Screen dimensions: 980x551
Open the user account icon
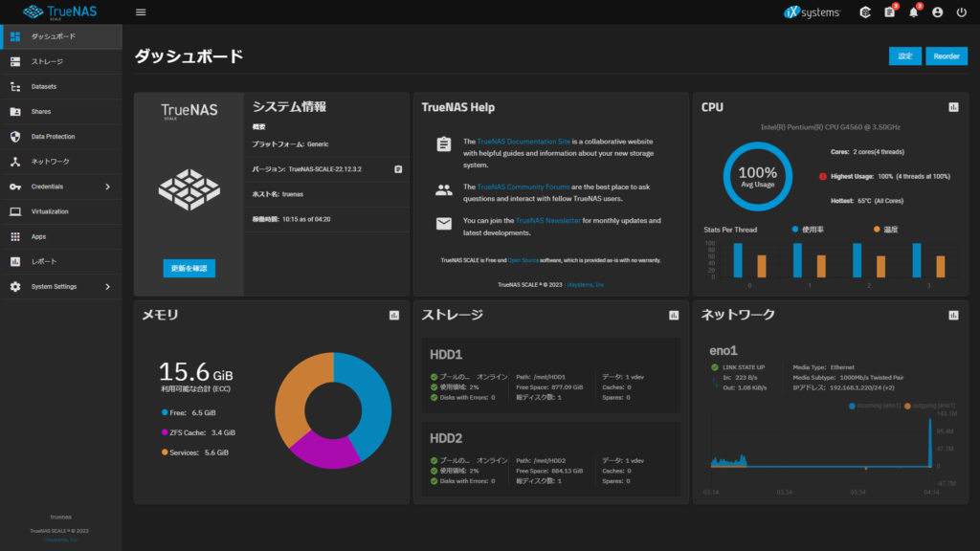(x=937, y=12)
